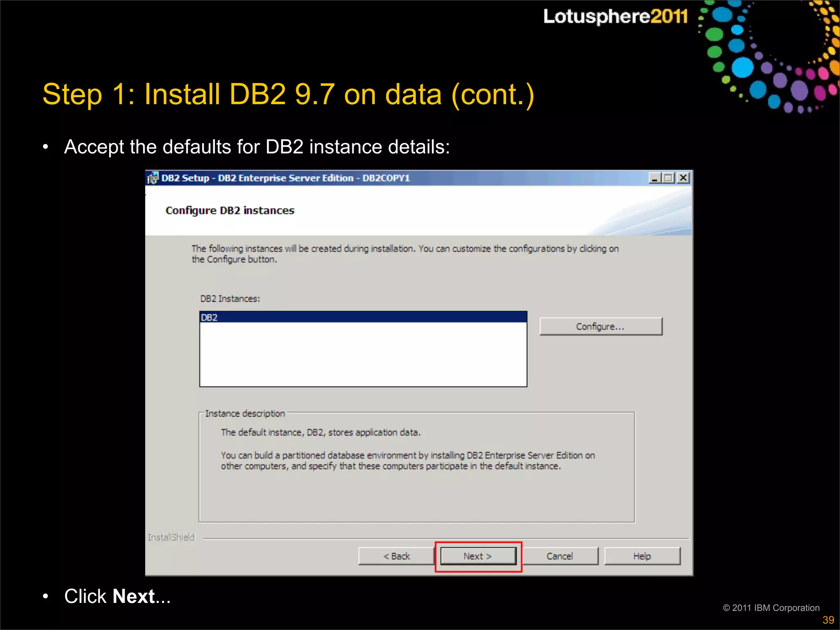Click the 'Configure DB2 instances' heading
The image size is (840, 630).
coord(230,210)
